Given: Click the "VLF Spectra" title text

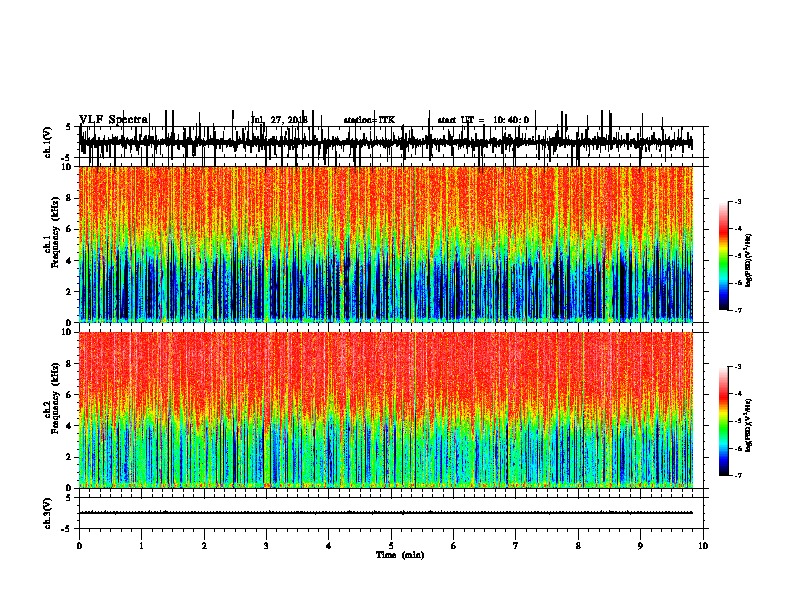Looking at the screenshot, I should (x=114, y=120).
